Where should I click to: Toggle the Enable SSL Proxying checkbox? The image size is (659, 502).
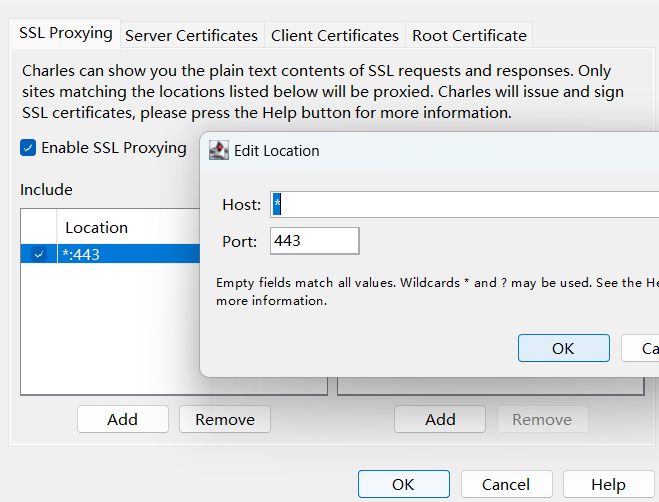(x=28, y=148)
